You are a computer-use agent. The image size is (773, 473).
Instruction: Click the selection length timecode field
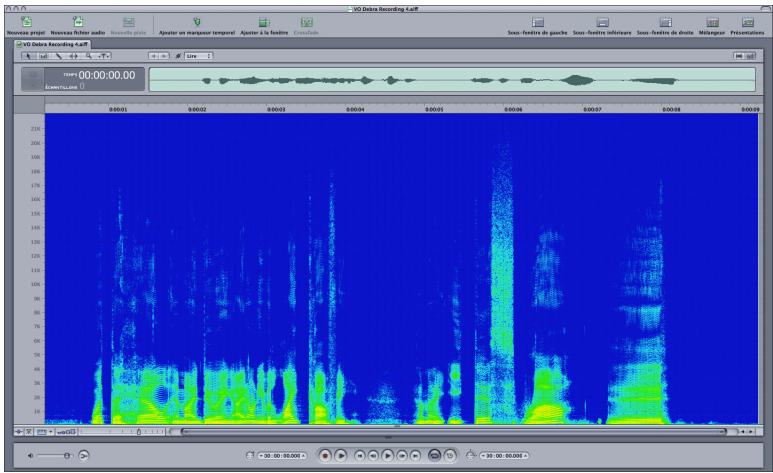504,456
